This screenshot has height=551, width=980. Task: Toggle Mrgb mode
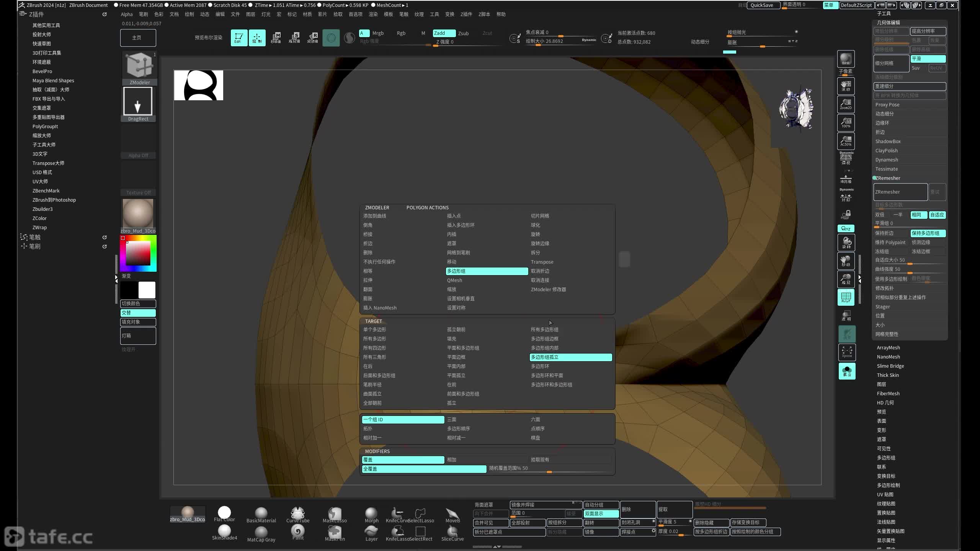[378, 33]
